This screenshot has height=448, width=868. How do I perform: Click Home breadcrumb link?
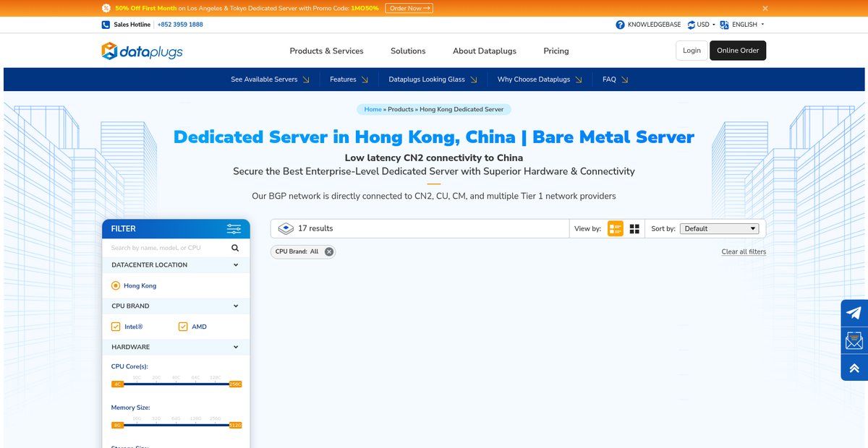tap(373, 109)
